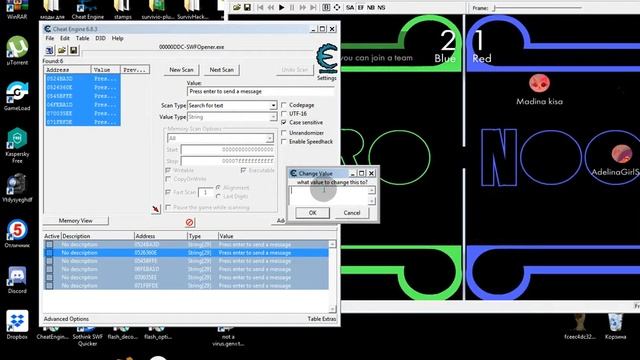The image size is (640, 360).
Task: Open Advanced Options
Action: click(x=66, y=319)
